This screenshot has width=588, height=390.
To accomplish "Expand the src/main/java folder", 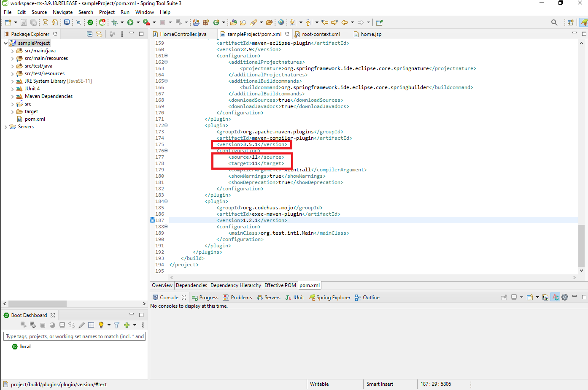I will 12,51.
